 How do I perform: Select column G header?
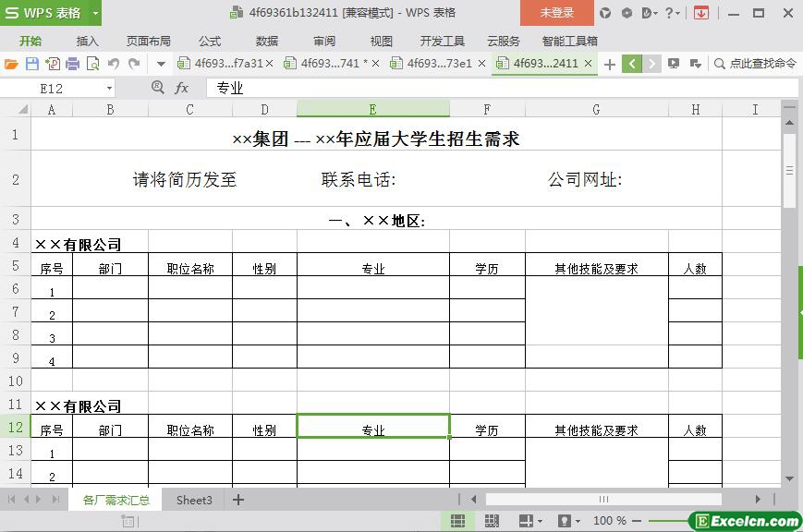597,109
